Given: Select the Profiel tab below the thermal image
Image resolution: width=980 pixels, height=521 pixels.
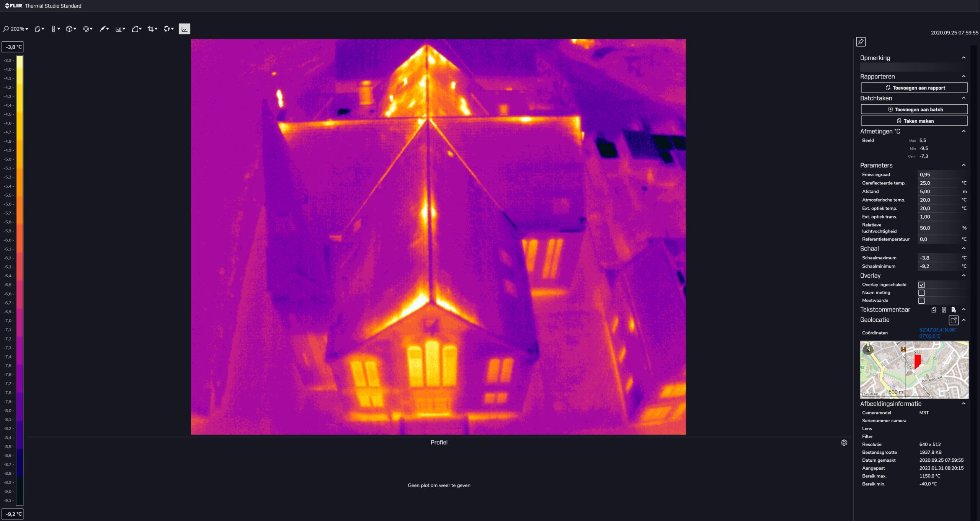Looking at the screenshot, I should (x=439, y=442).
